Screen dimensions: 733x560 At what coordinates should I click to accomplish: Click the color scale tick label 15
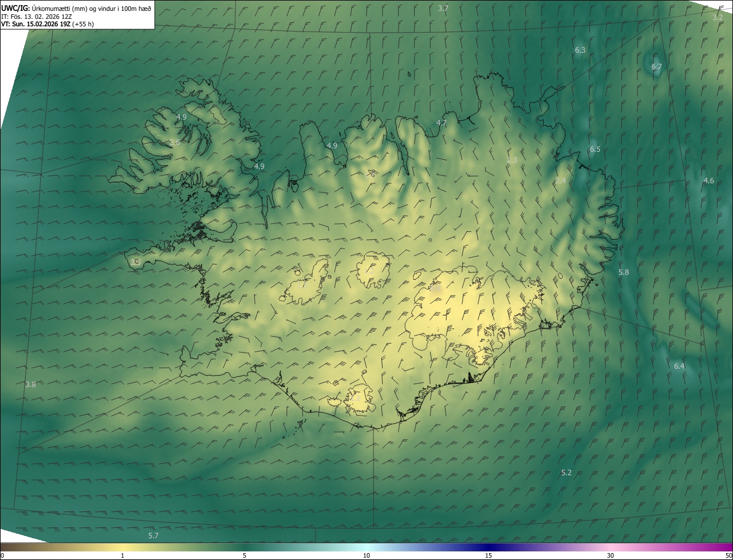pos(488,555)
